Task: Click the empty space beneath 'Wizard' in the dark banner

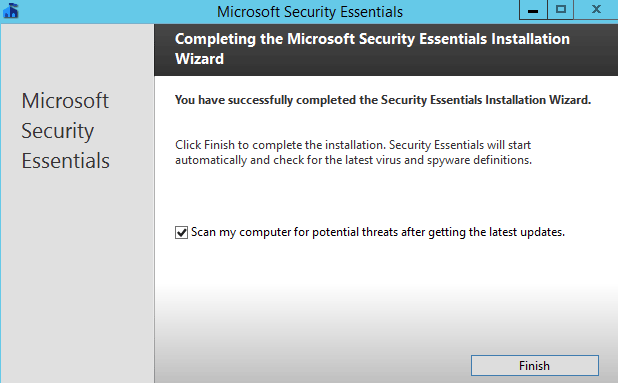Action: 199,71
